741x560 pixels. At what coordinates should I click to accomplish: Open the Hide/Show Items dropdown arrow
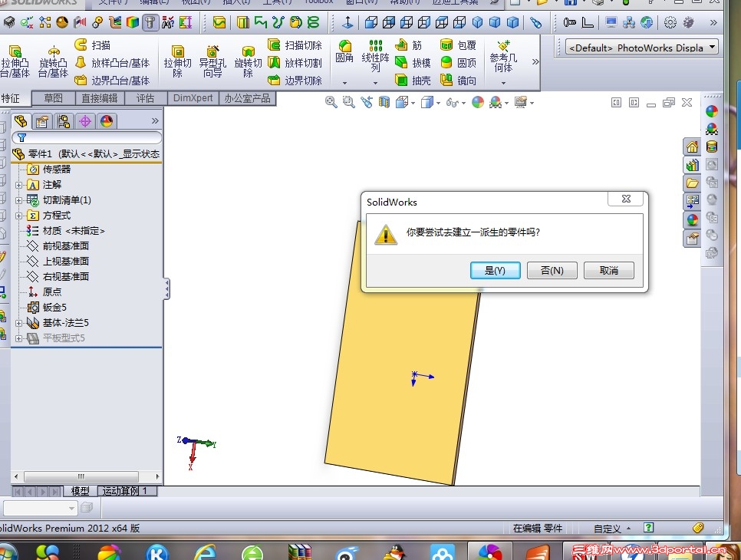tap(463, 103)
